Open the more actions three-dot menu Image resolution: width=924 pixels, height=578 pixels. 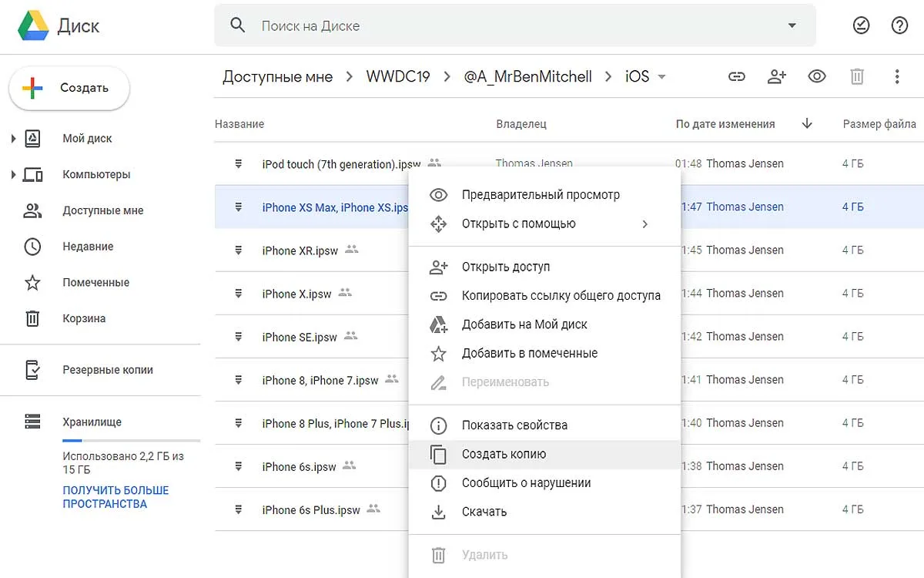point(897,76)
